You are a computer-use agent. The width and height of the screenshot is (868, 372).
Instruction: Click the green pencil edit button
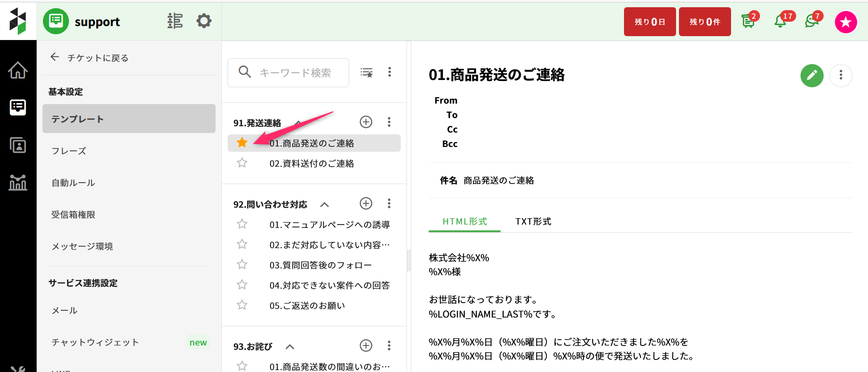click(x=812, y=76)
